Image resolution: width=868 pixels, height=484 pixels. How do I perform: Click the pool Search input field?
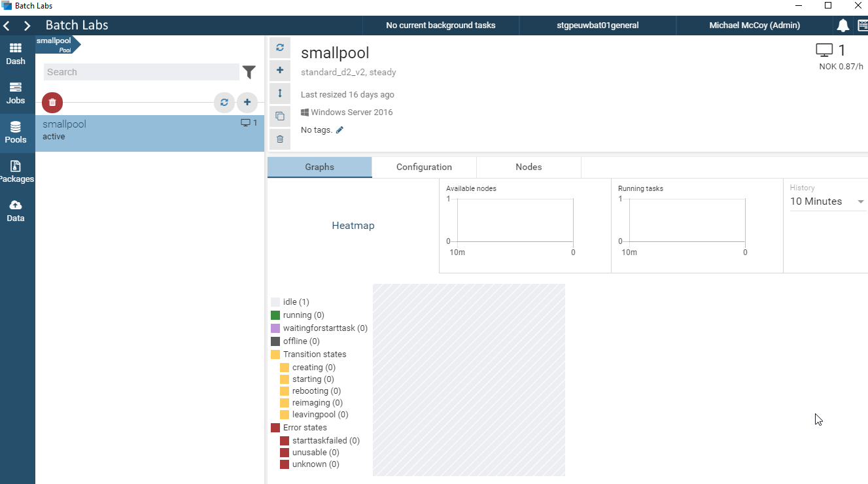[x=141, y=72]
